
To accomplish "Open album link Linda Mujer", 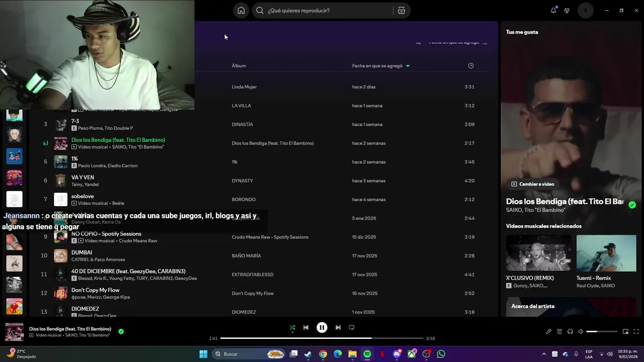I will coord(244,87).
